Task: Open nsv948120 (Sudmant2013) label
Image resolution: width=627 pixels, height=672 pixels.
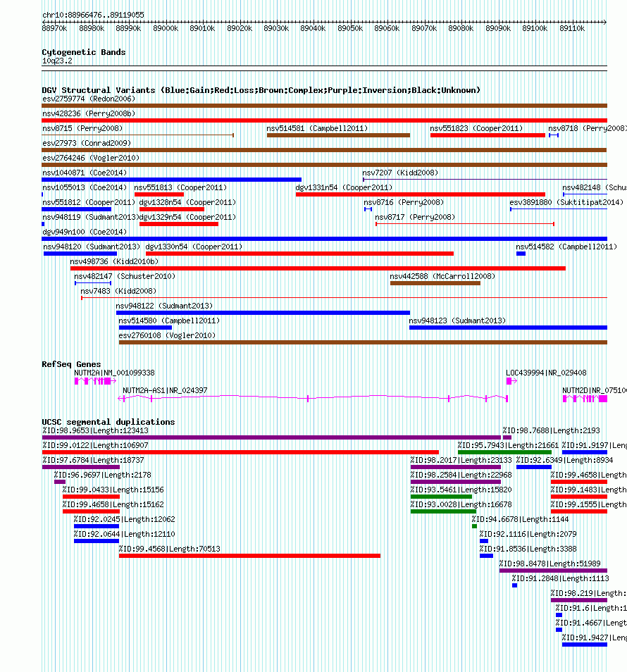Action: [x=92, y=247]
